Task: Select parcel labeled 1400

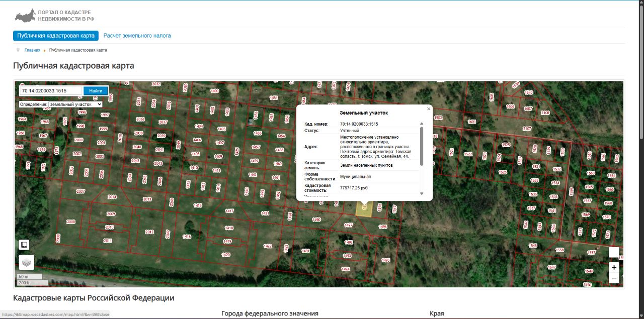Action: coord(215,91)
